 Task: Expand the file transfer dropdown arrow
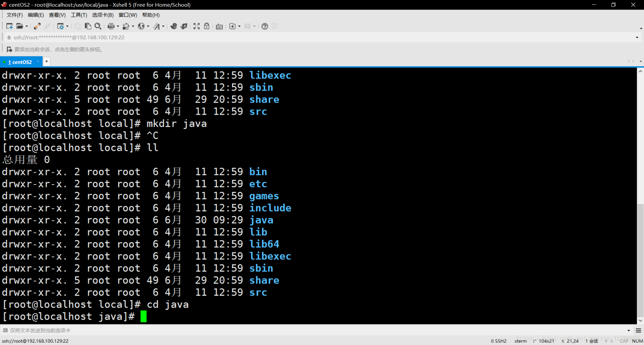click(133, 26)
